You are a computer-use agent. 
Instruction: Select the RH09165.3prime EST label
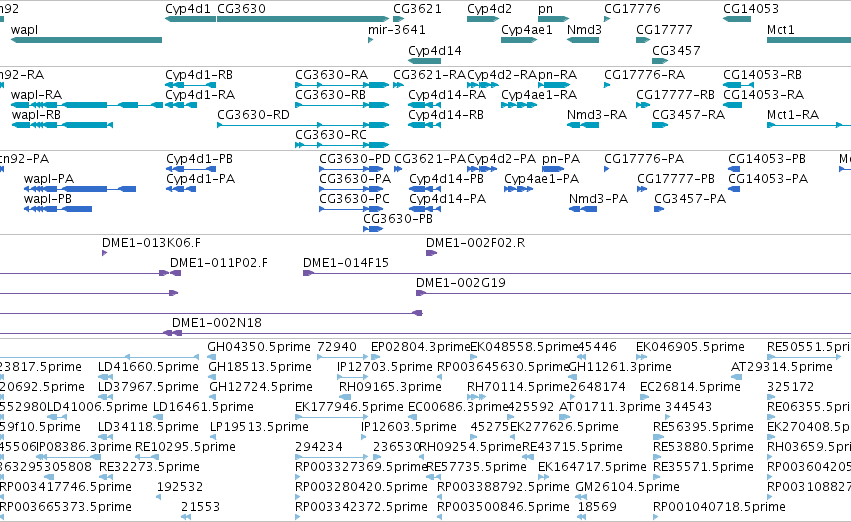pyautogui.click(x=390, y=387)
